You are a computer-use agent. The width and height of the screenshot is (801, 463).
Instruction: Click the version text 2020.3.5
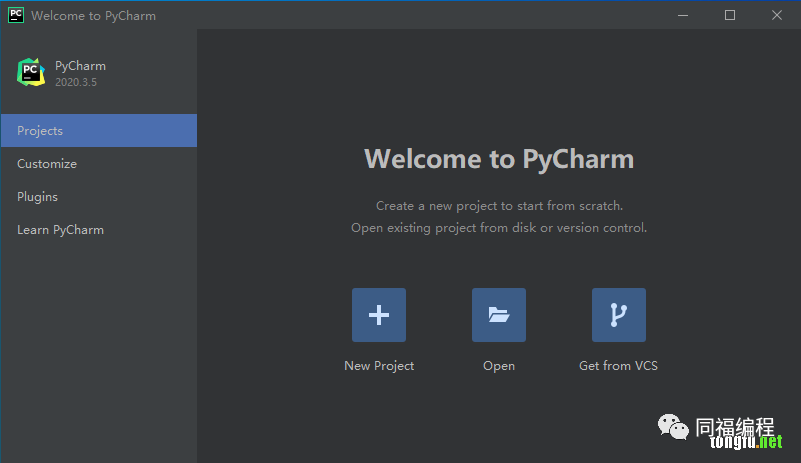pyautogui.click(x=76, y=82)
